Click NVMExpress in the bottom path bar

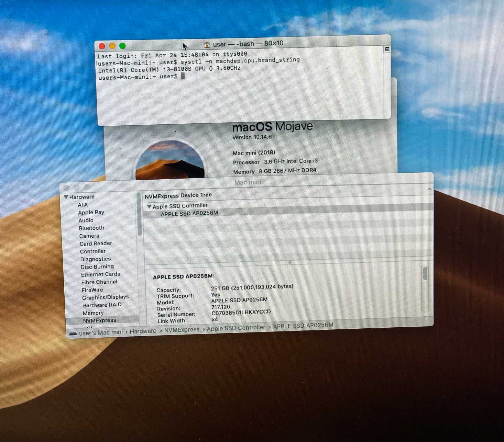182,330
